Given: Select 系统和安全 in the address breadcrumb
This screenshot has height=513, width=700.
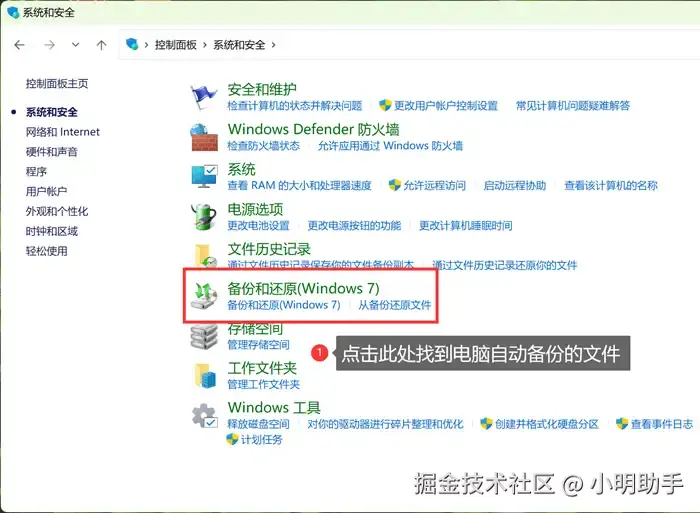Looking at the screenshot, I should [239, 45].
